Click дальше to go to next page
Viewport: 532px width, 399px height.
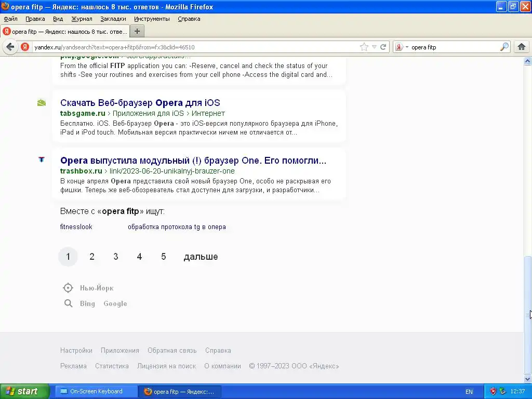point(201,257)
